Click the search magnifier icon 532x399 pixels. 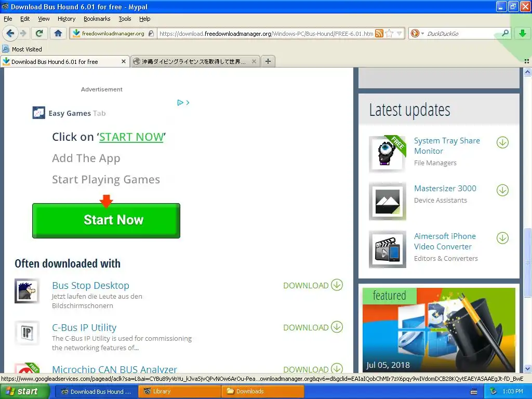505,33
